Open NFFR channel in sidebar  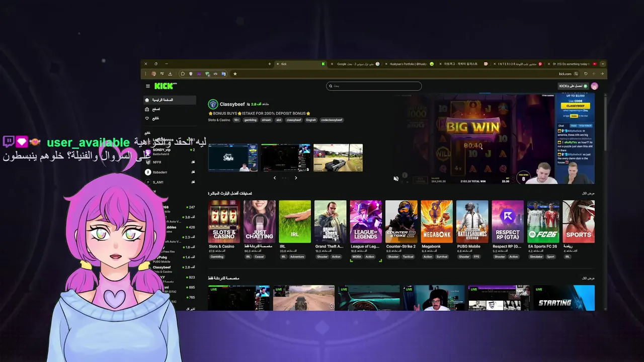click(170, 162)
